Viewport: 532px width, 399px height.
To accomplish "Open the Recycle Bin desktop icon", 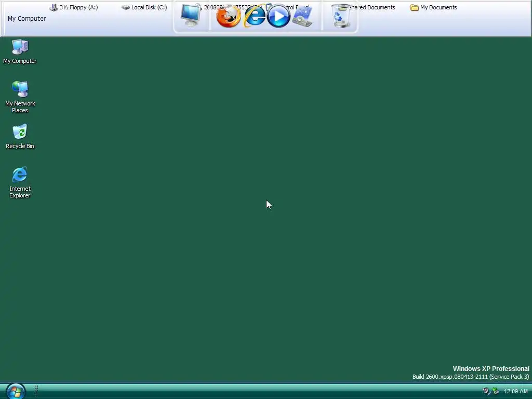I will (20, 137).
